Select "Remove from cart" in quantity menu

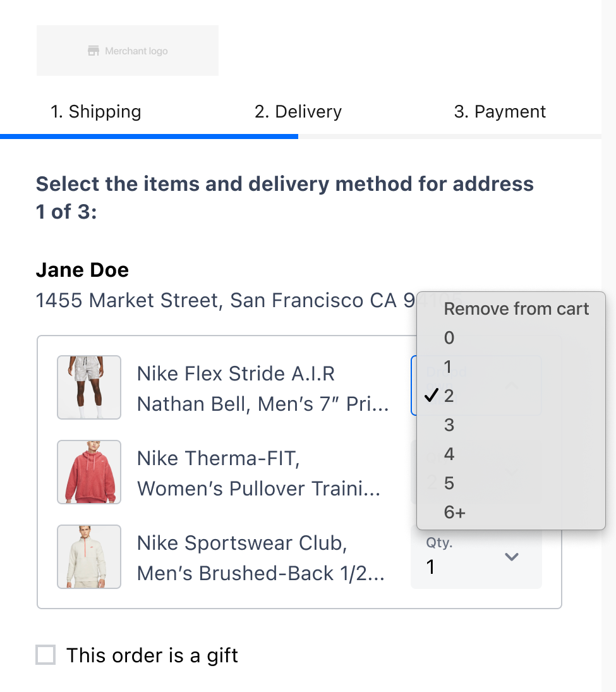point(516,309)
